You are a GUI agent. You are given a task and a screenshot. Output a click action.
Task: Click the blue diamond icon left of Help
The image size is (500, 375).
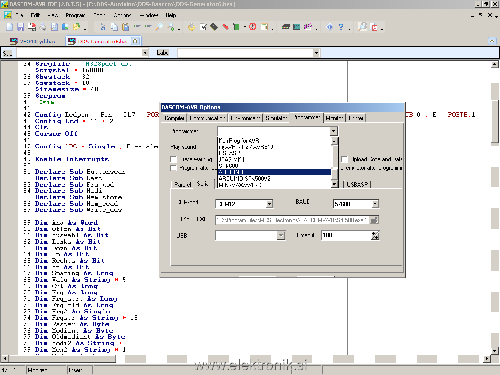pos(329,27)
